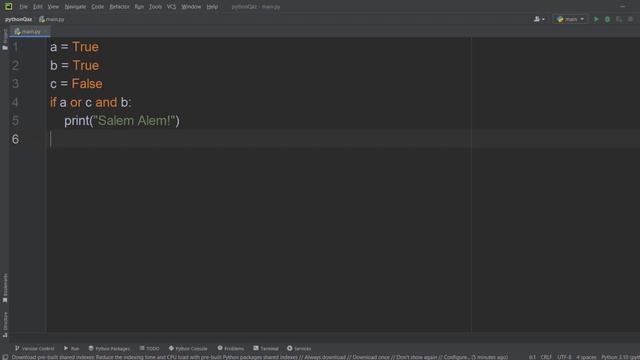Viewport: 640px width, 360px height.
Task: Select the pythonQuiz project breadcrumb
Action: click(18, 19)
